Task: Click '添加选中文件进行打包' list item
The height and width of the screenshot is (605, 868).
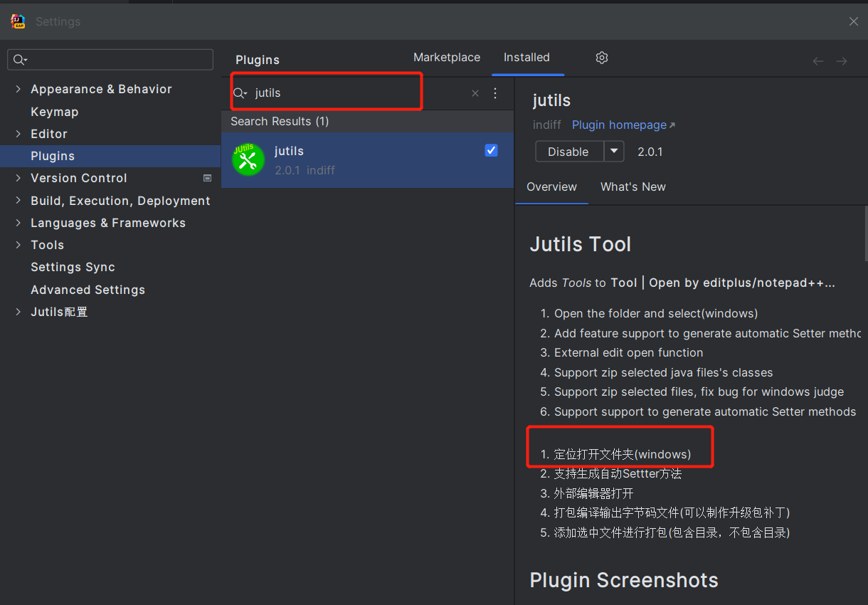Action: click(x=672, y=532)
